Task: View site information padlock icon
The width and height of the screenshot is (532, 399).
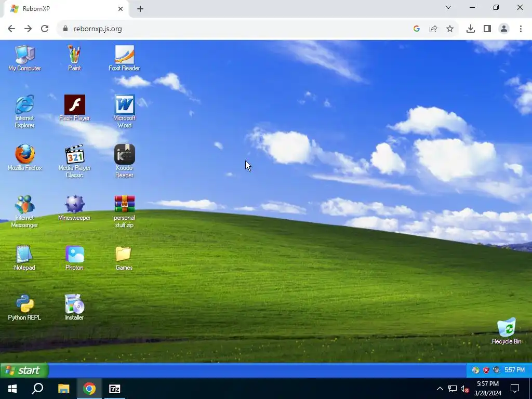Action: click(x=65, y=29)
